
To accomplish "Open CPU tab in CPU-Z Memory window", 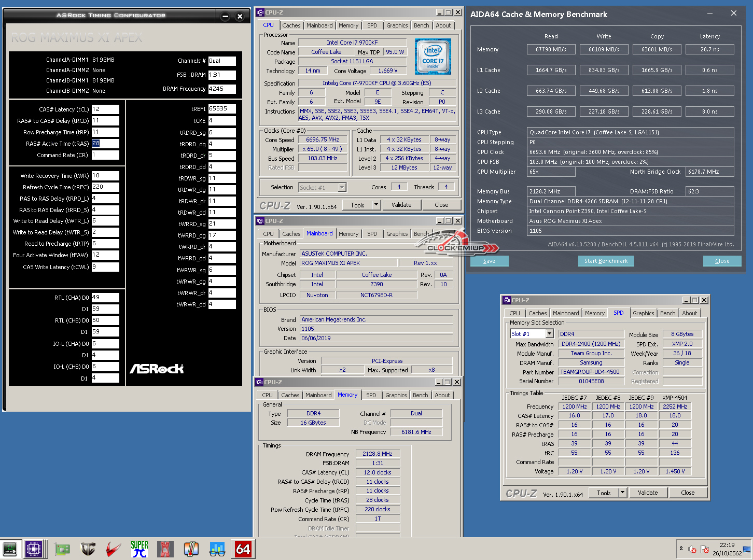I will pos(268,395).
